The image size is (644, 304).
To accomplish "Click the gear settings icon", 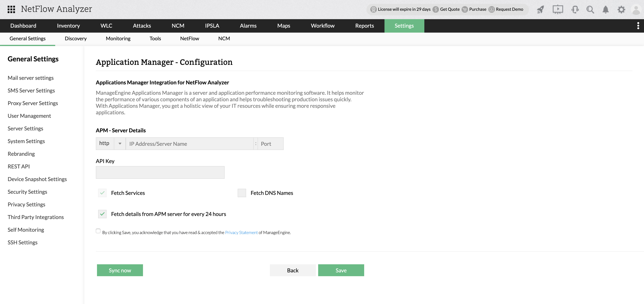I will tap(621, 10).
